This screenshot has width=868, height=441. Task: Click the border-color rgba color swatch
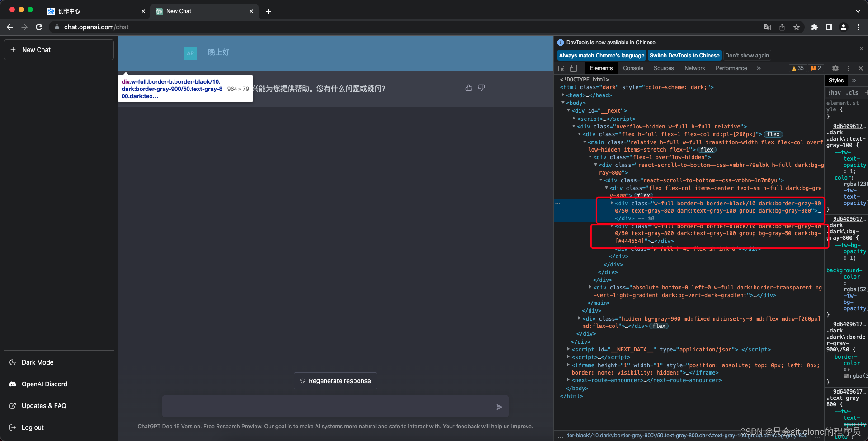tap(846, 376)
